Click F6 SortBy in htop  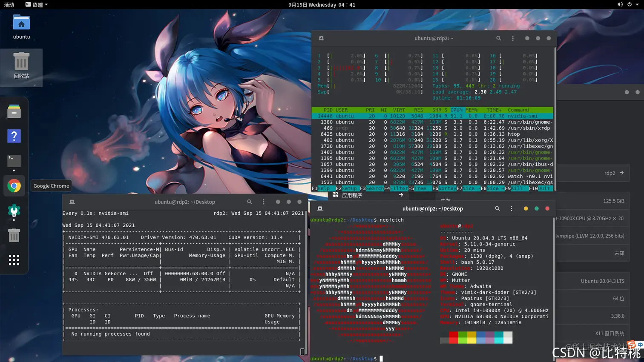pyautogui.click(x=444, y=188)
